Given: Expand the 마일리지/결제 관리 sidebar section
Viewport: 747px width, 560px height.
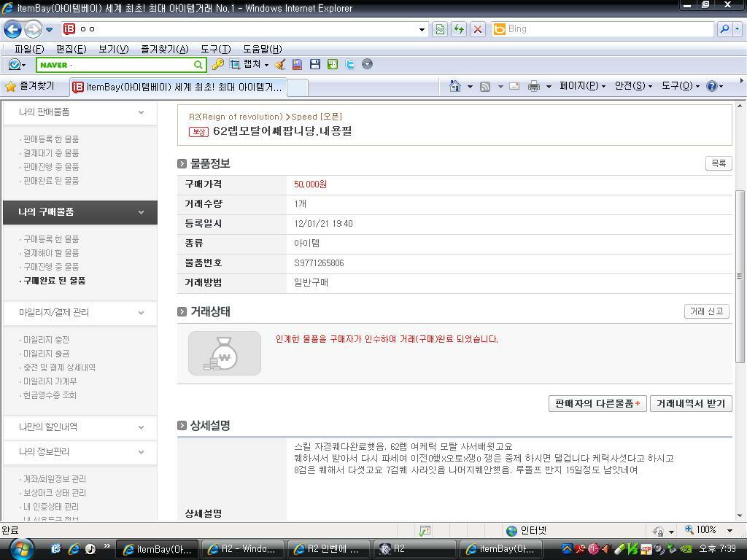Looking at the screenshot, I should point(141,313).
